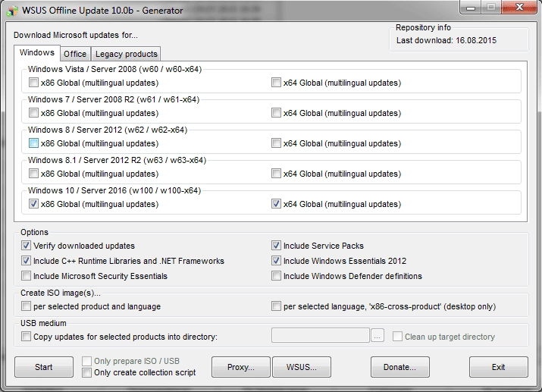Viewport: 542px width, 392px height.
Task: Switch to the Windows tab
Action: tap(37, 52)
